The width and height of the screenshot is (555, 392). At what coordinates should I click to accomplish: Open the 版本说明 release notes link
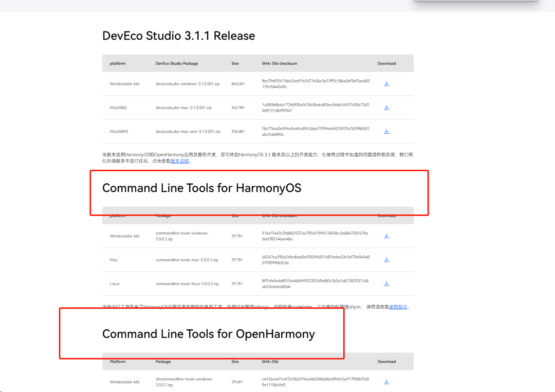pos(180,161)
